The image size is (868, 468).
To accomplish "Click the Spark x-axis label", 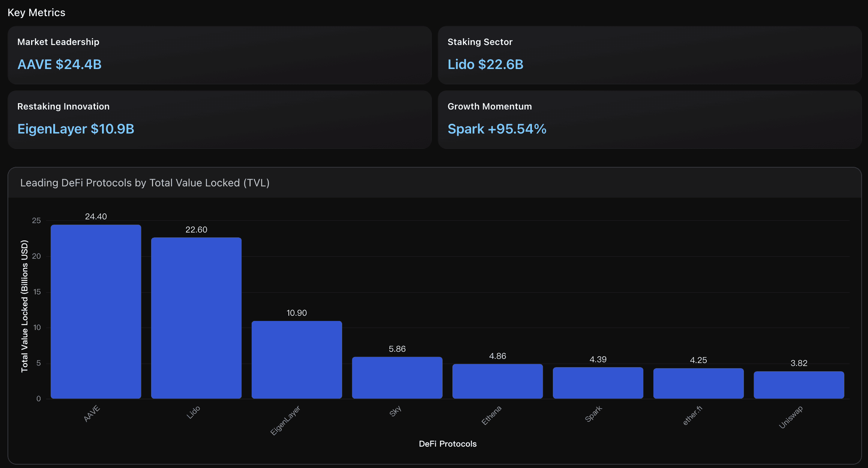I will point(593,414).
